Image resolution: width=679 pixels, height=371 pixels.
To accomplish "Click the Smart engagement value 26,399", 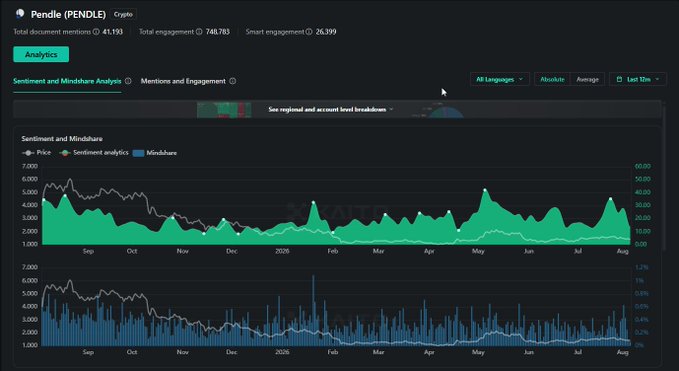I will point(326,32).
